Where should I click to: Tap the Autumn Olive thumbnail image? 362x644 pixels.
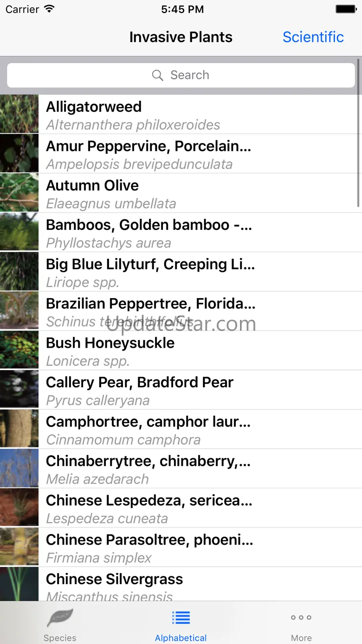(x=19, y=193)
